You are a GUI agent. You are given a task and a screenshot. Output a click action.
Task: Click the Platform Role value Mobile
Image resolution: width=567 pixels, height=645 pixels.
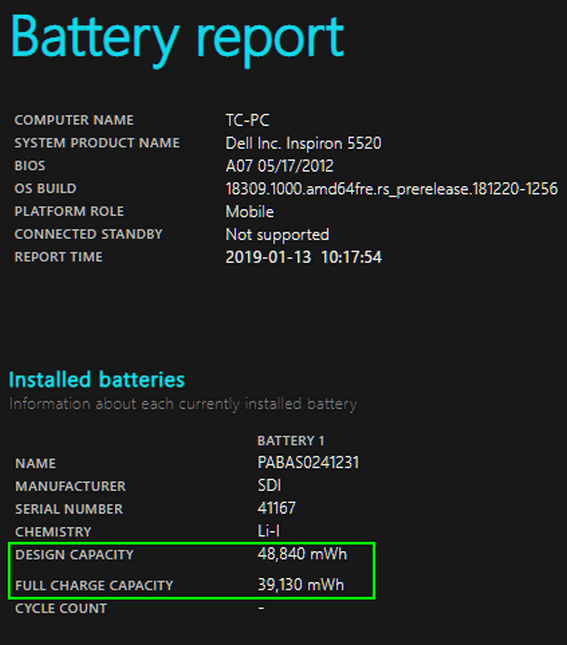pos(250,211)
